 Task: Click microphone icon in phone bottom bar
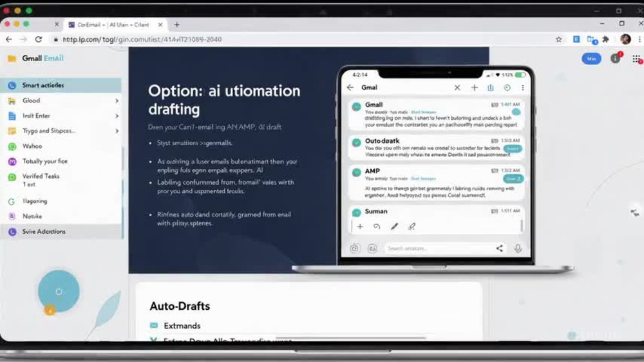[x=518, y=248]
